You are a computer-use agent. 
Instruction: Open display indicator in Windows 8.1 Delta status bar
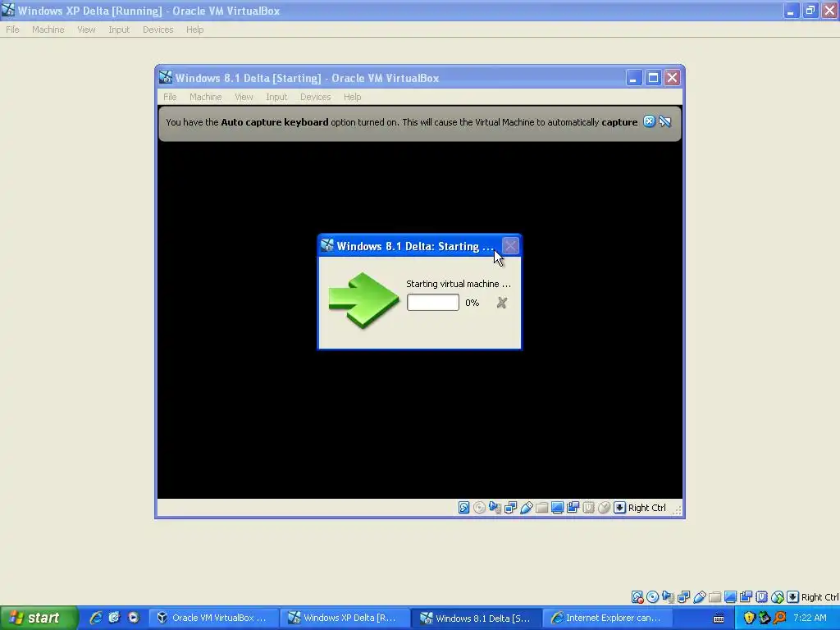[557, 507]
